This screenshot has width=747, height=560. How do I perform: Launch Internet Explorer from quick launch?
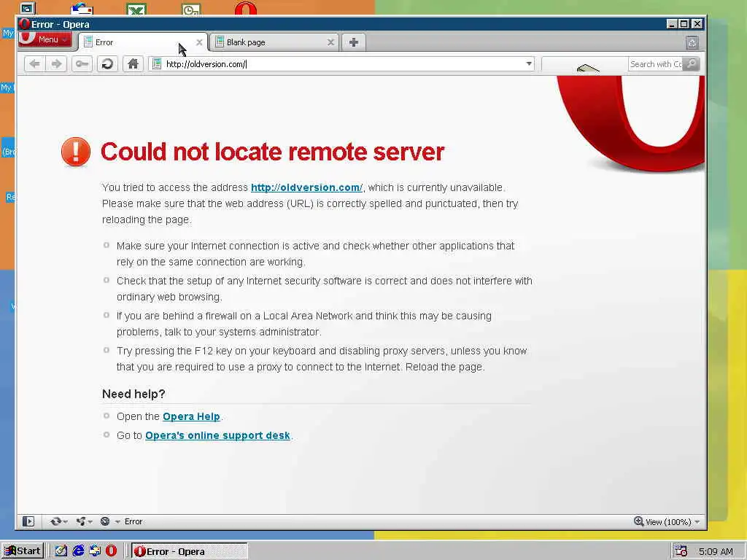78,551
